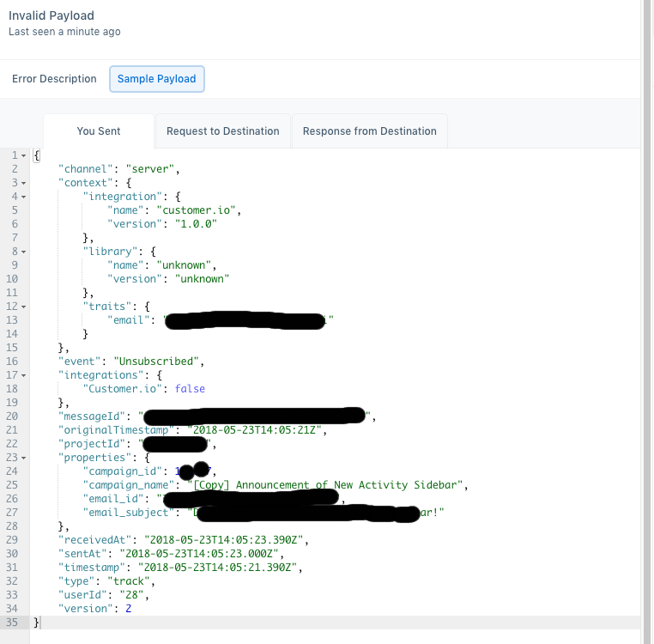
Task: Click the "Last seen a minute ago" text
Action: coord(64,32)
